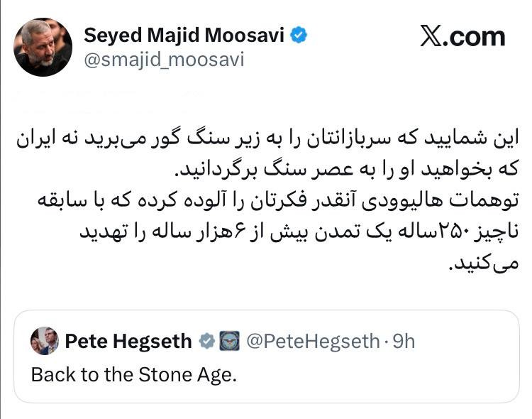Viewport: 532px width, 419px height.
Task: Open Pete Hegseth's small avatar in quoted post
Action: [x=44, y=341]
